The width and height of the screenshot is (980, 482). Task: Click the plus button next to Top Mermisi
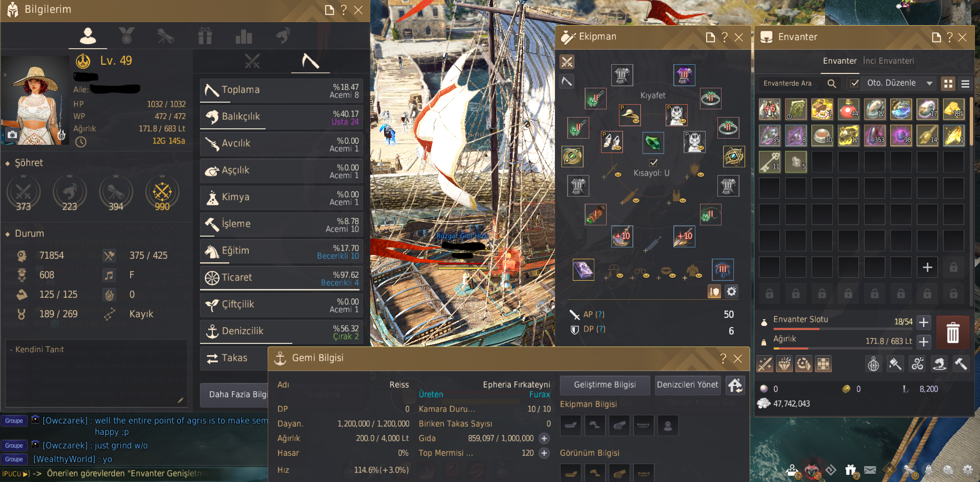click(x=544, y=453)
